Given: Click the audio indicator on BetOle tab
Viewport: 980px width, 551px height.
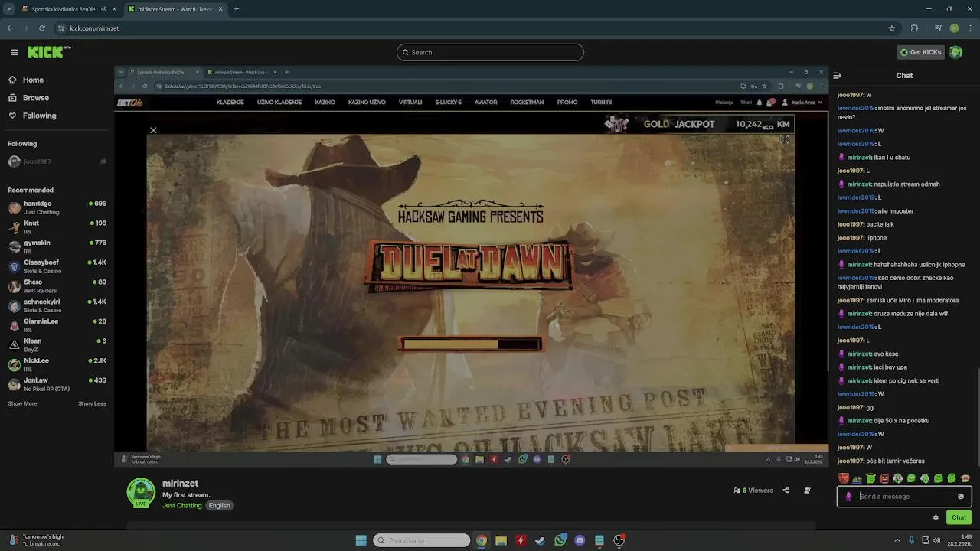Looking at the screenshot, I should pos(103,9).
